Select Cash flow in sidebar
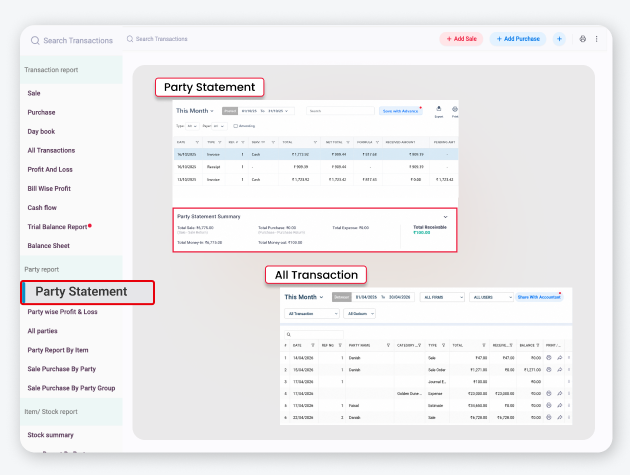The height and width of the screenshot is (475, 630). 42,208
